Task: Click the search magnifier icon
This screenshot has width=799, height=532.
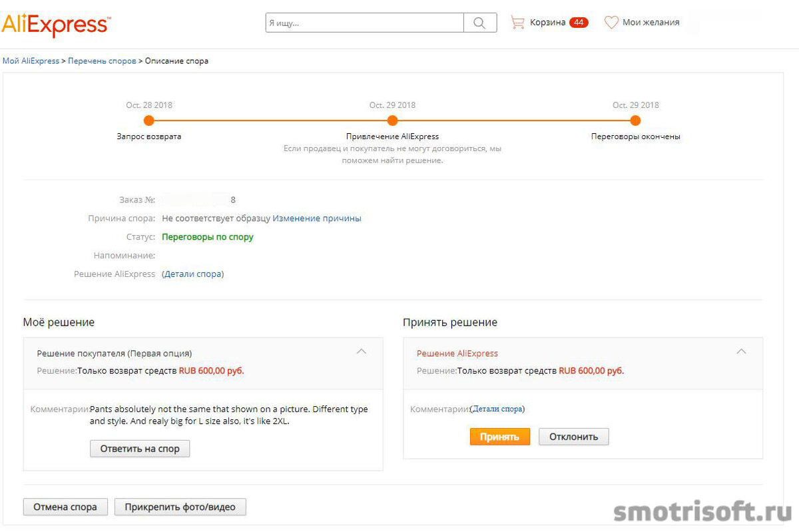Action: [479, 22]
